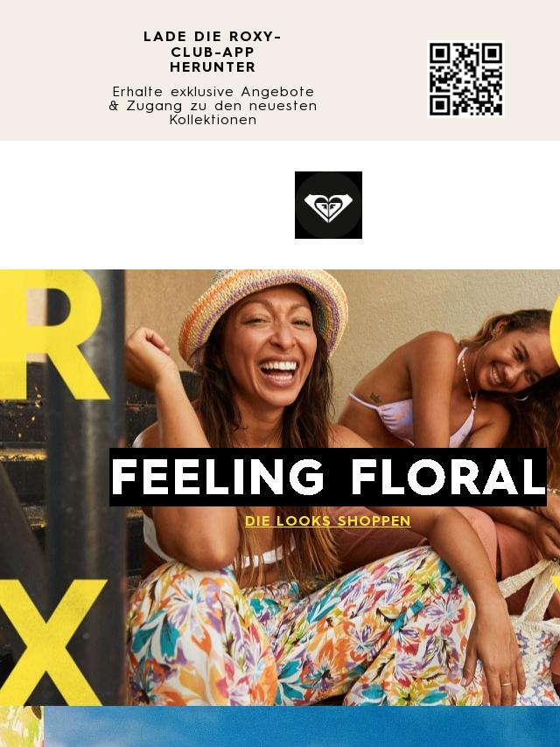
Task: Follow the DIE LOOKS SHOPPEN link
Action: [x=328, y=520]
